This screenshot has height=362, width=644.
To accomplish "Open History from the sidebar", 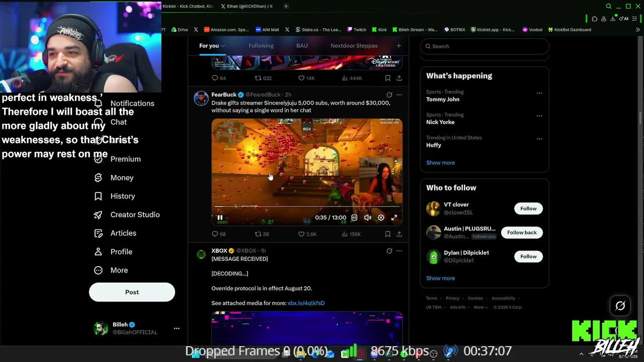I will point(115,196).
